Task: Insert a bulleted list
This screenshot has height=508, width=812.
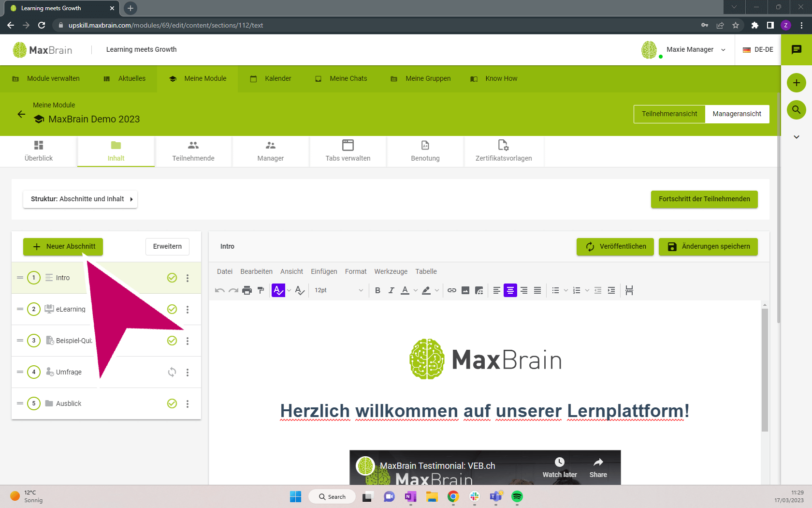Action: [555, 290]
